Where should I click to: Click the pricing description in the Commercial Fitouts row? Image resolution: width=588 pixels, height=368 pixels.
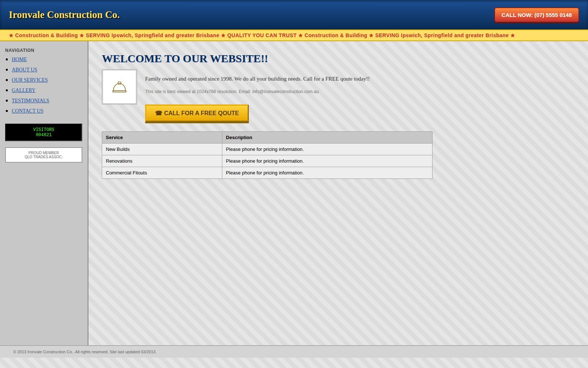coord(327,173)
